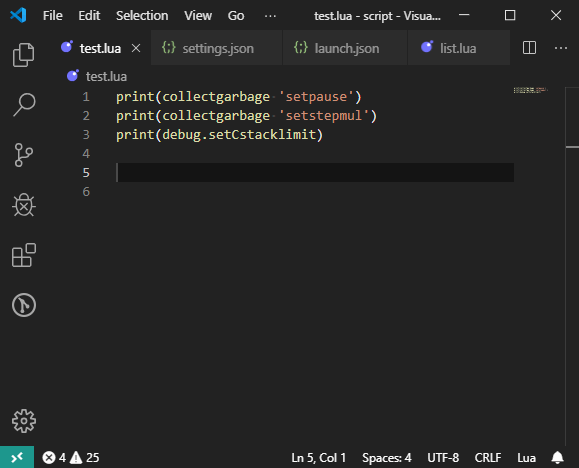
Task: Open the Go menu
Action: tap(236, 16)
